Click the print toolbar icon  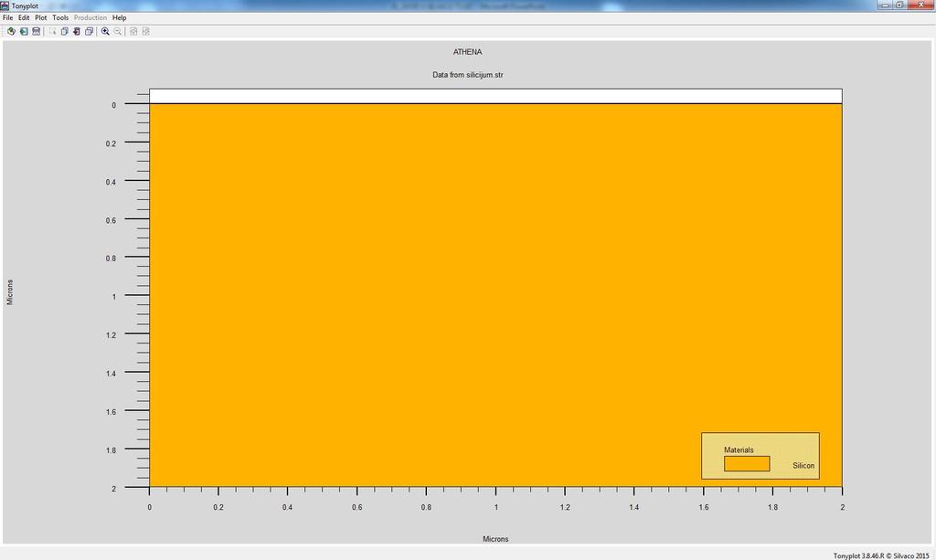point(36,31)
